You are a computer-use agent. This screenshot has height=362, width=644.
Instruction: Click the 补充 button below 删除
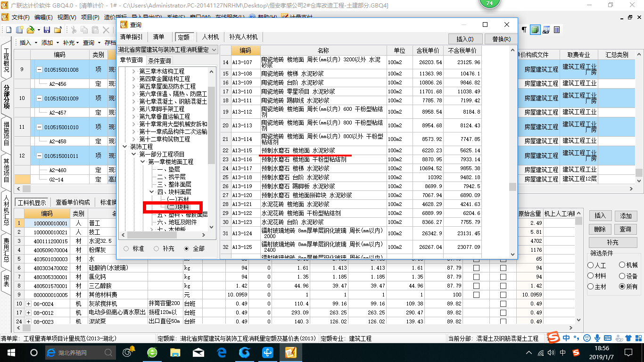pyautogui.click(x=612, y=242)
